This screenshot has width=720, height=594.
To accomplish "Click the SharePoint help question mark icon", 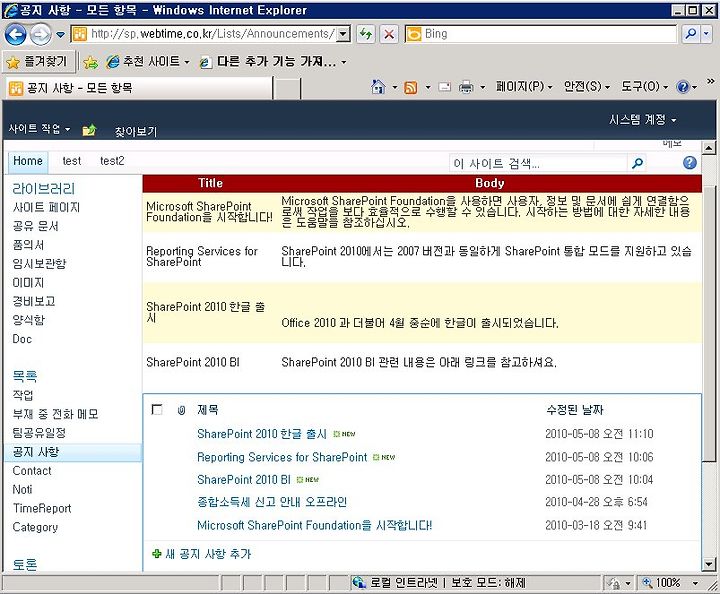I will [689, 163].
